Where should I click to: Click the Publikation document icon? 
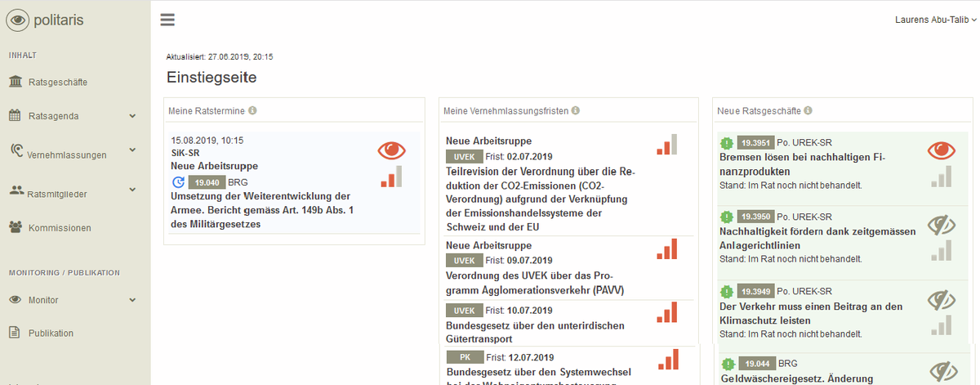[x=14, y=333]
